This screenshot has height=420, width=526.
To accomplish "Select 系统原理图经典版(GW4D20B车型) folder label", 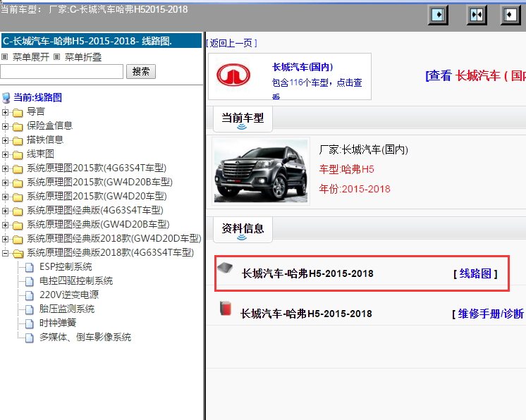I will 98,225.
